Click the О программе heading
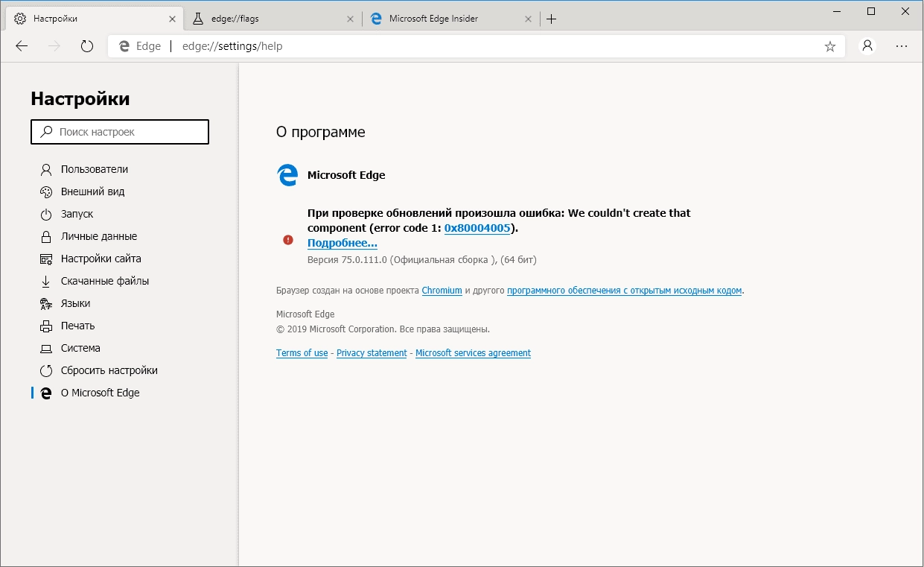This screenshot has width=924, height=567. pos(321,133)
